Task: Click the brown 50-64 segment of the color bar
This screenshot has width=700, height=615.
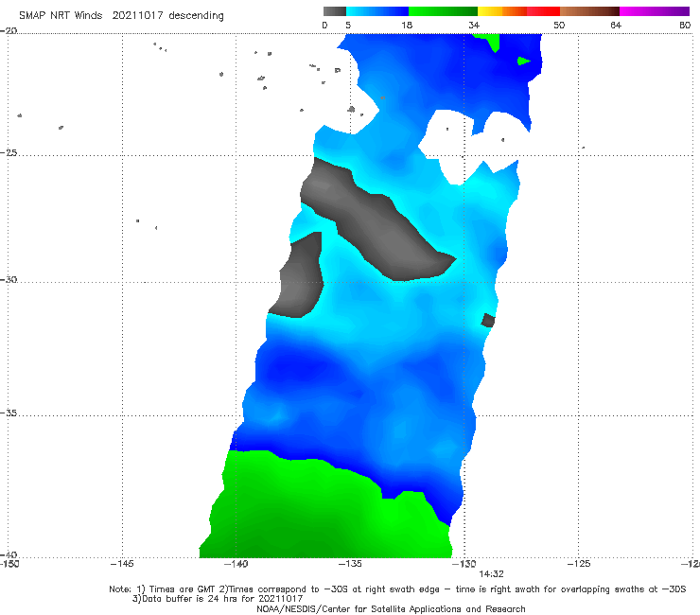Action: [x=589, y=11]
